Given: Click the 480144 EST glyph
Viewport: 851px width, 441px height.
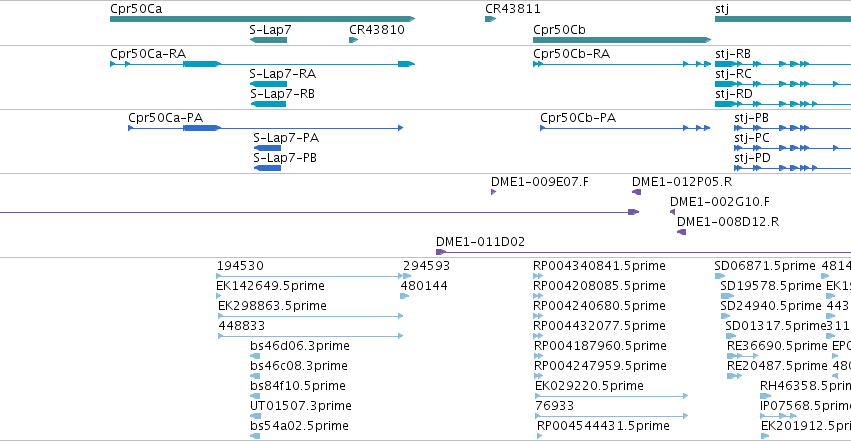Looking at the screenshot, I should click(x=404, y=296).
